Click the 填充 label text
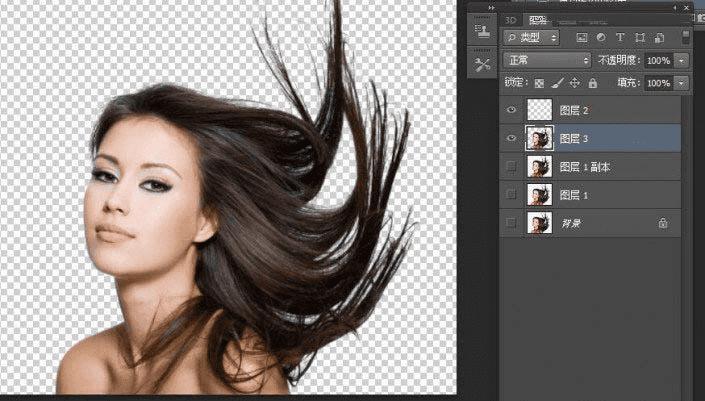Screen dimensions: 705x401 pyautogui.click(x=628, y=83)
